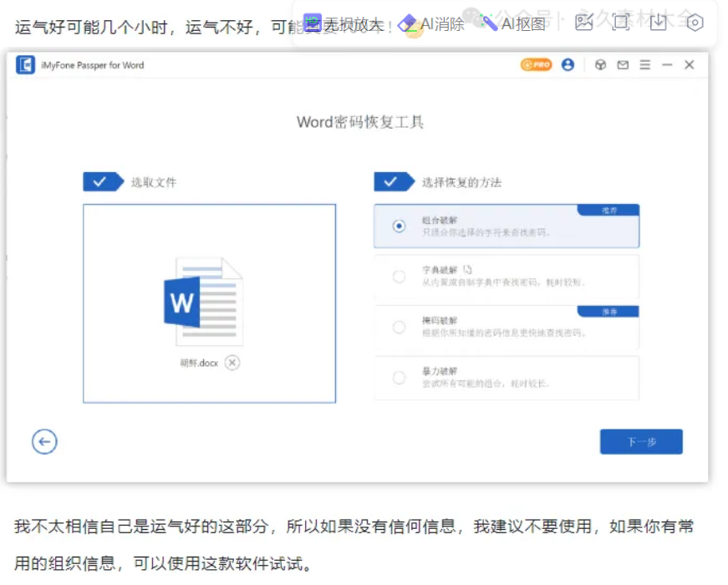This screenshot has height=585, width=728.
Task: Select the 字典破解 radio option
Action: 399,277
